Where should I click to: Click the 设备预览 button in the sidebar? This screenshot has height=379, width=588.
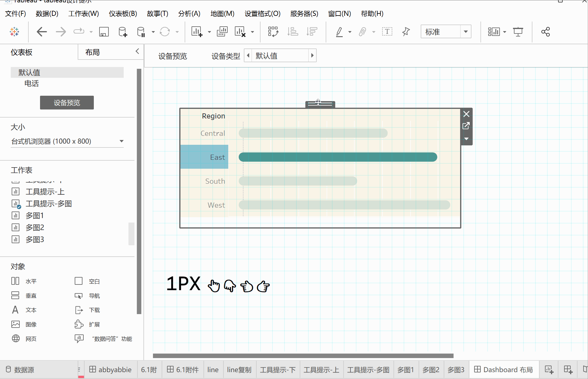[67, 103]
